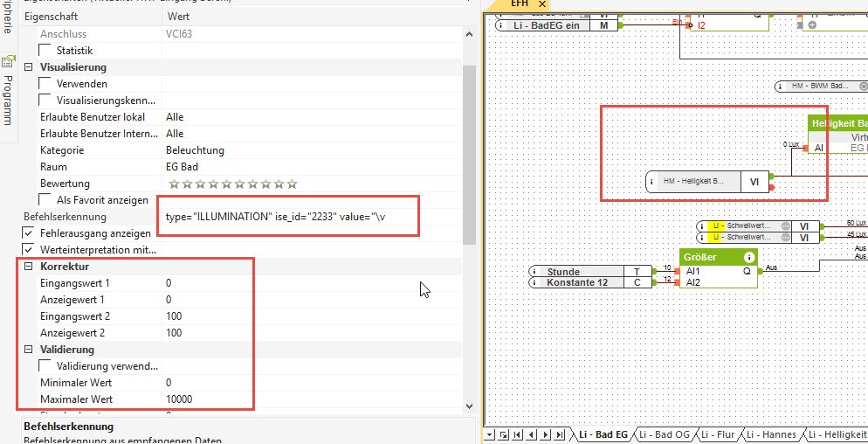Click ellipsis icon on upper Schwellwert block

[785, 226]
